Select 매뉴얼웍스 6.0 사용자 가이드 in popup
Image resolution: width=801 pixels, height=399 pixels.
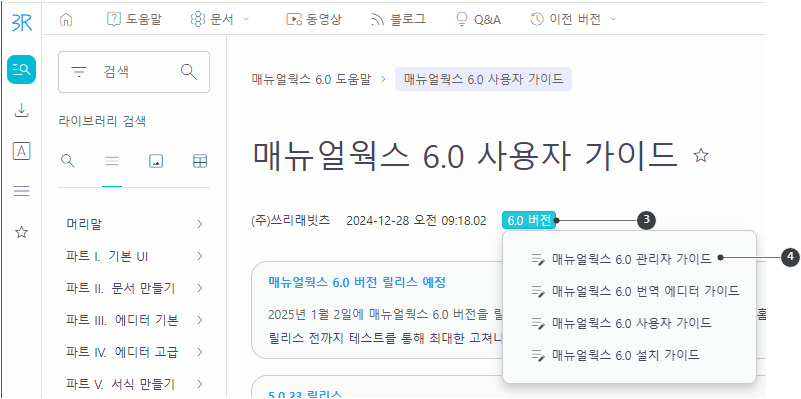pos(621,323)
